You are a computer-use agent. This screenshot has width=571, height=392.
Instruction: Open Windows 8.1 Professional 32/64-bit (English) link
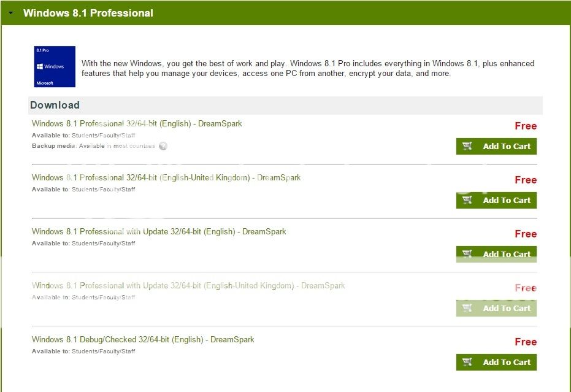coord(137,123)
